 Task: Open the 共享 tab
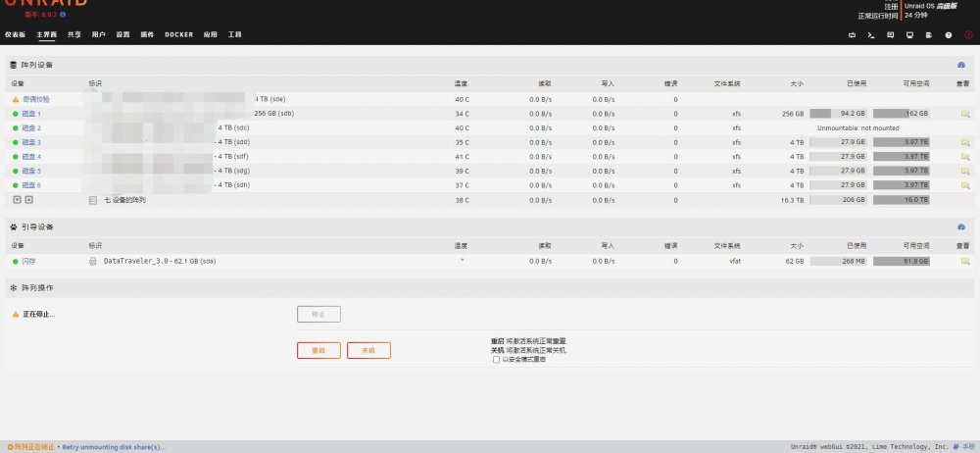coord(74,35)
